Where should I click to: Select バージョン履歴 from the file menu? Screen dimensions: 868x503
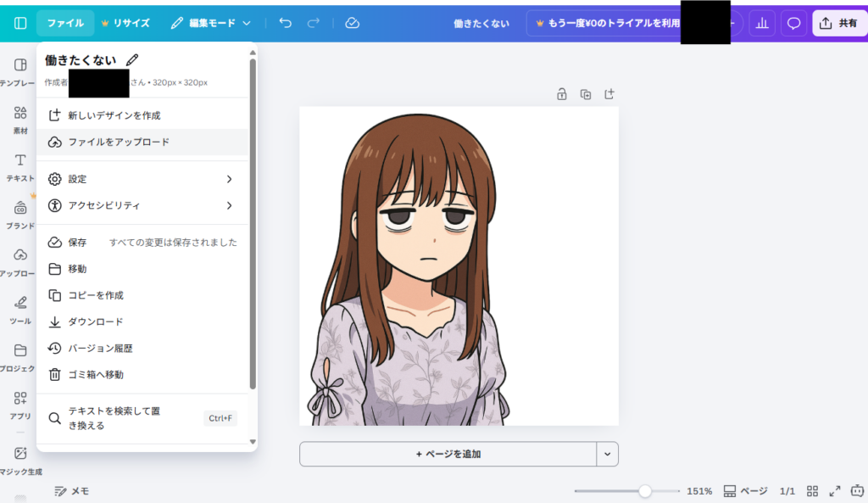(100, 348)
